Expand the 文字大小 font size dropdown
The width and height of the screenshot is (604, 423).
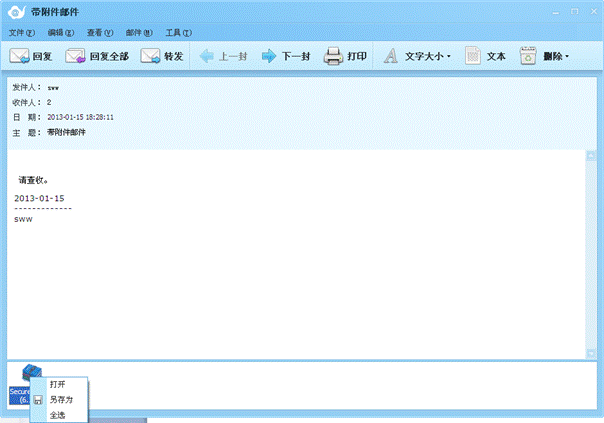448,57
